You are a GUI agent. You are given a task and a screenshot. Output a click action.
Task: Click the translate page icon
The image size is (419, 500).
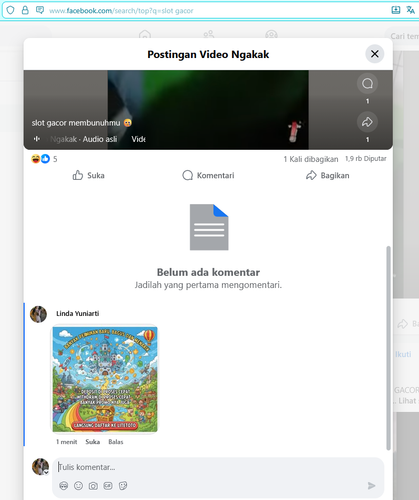coord(410,10)
